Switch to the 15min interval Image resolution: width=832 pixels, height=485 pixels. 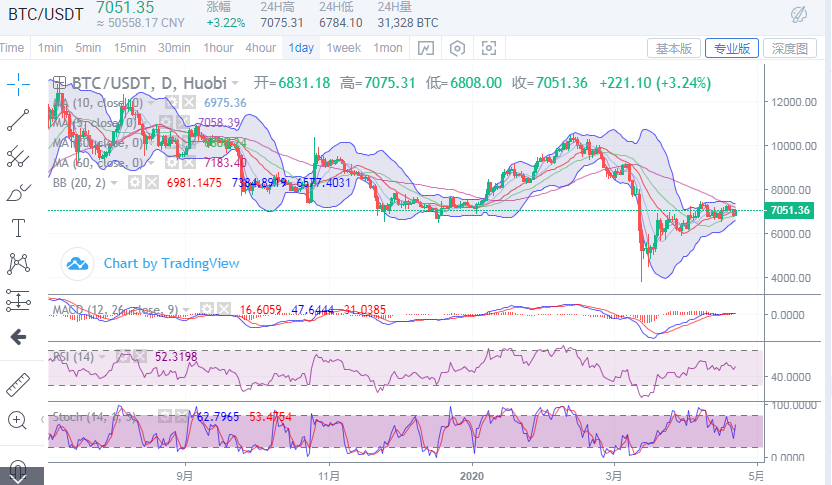pos(129,48)
